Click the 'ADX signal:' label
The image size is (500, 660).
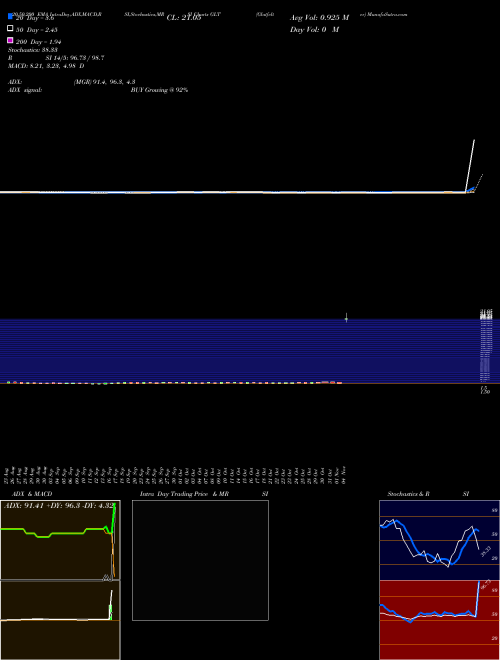point(25,90)
